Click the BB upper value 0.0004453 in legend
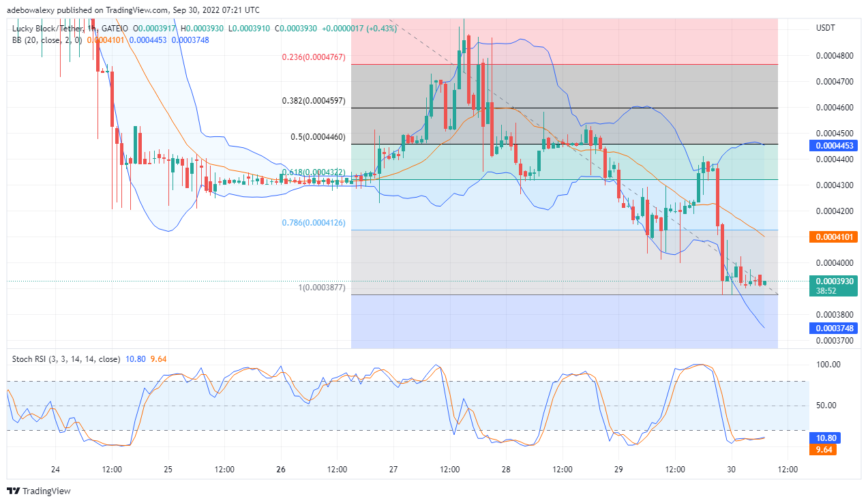Image resolution: width=868 pixels, height=503 pixels. [149, 40]
